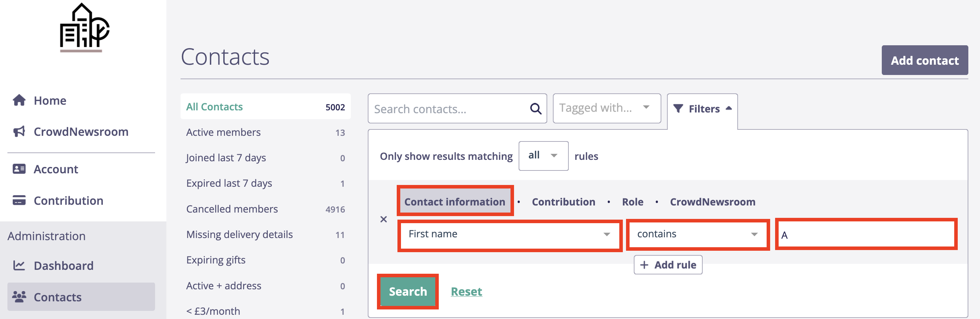Viewport: 980px width, 319px height.
Task: Open the Tagged with dropdown
Action: coord(607,108)
